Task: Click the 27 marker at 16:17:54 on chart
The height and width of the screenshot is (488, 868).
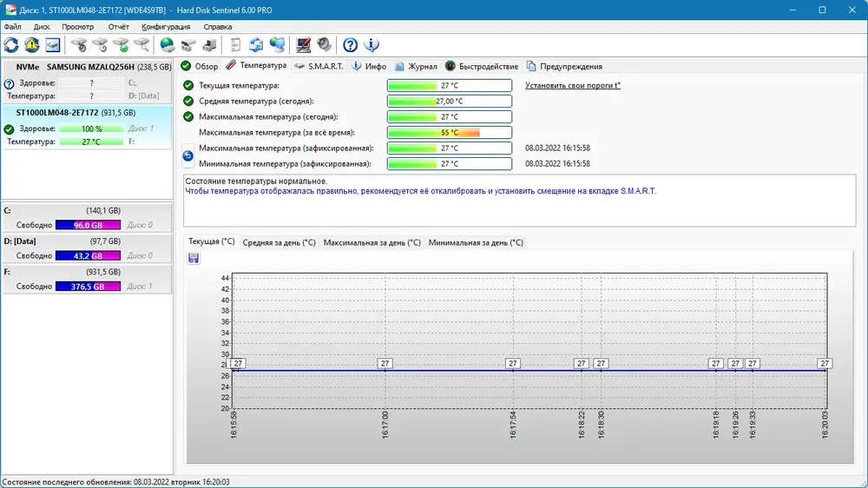Action: 513,363
